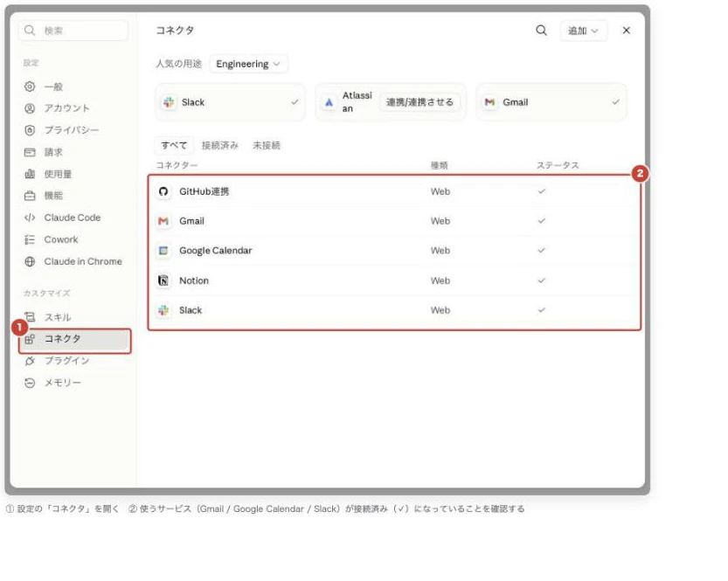Click status checkmark for Slack row
The image size is (728, 581).
click(x=541, y=310)
